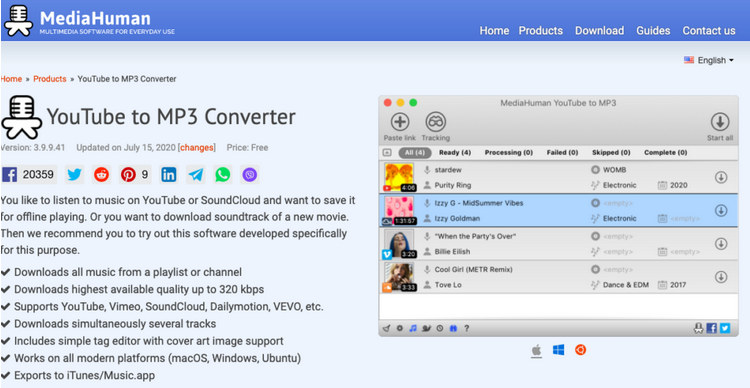Click the Billie Eilish track thumbnail

pyautogui.click(x=399, y=244)
